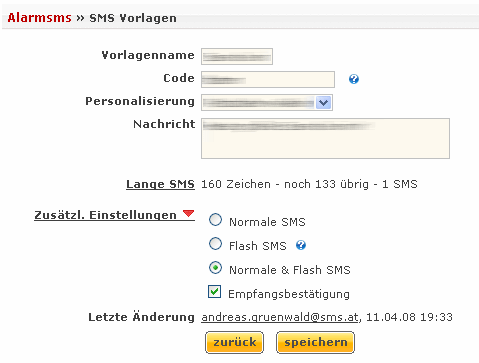Save the template with the speichern button

tap(315, 342)
